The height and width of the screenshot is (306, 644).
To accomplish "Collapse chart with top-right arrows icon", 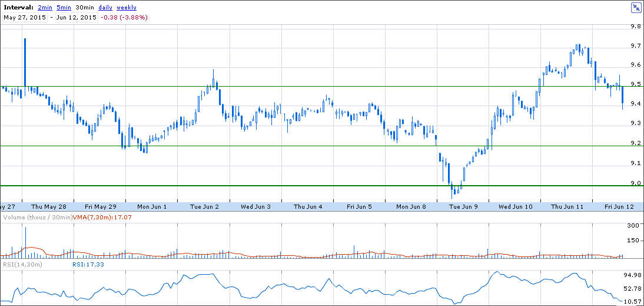I will point(636,8).
